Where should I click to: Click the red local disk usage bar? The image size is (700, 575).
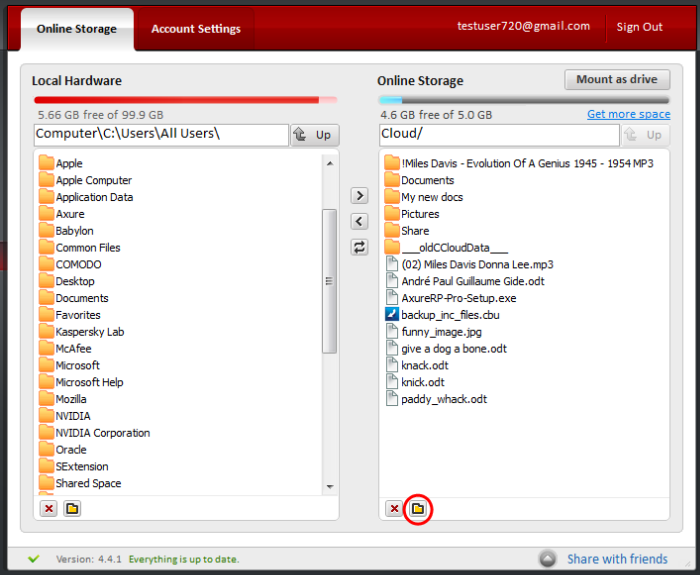(185, 100)
